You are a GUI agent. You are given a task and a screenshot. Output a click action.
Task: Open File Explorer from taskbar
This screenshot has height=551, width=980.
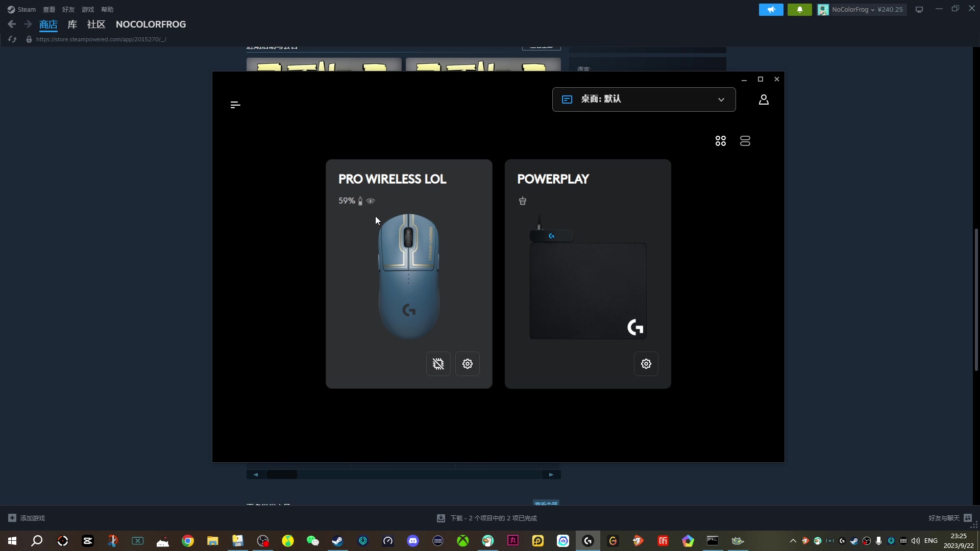(x=213, y=541)
